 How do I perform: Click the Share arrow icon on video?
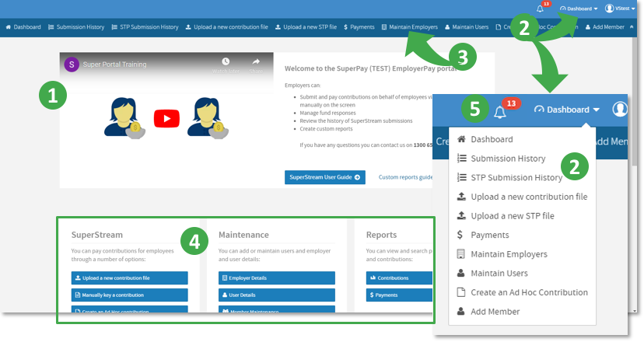256,61
